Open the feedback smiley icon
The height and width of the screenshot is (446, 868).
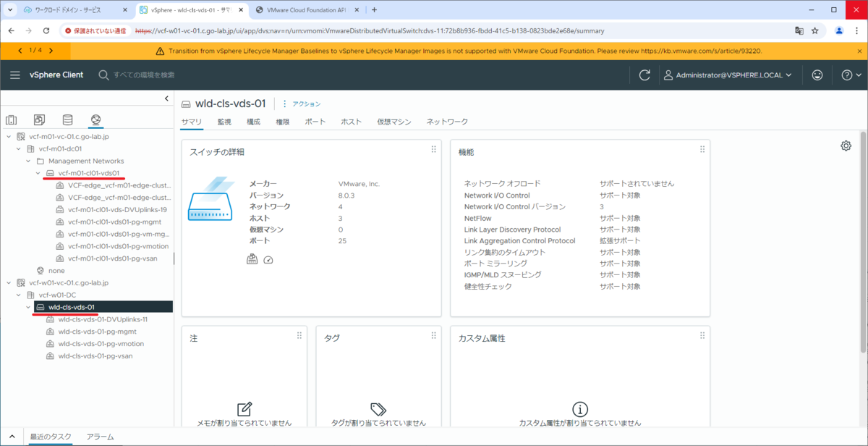pyautogui.click(x=817, y=75)
